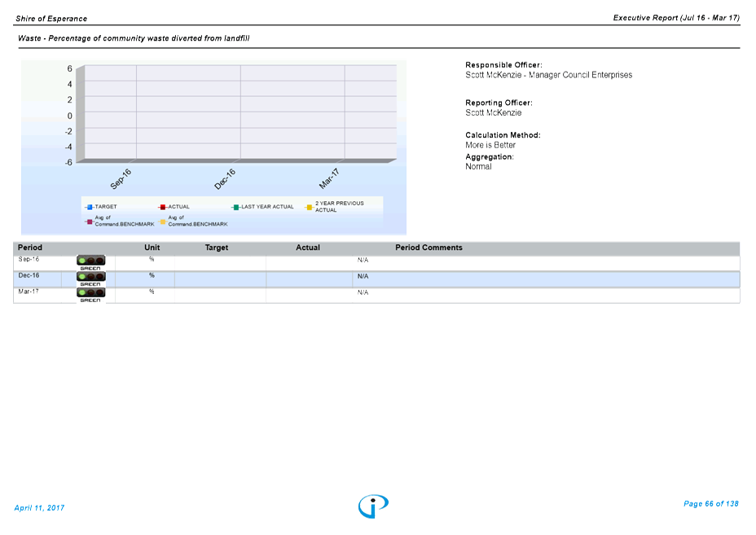Click the 'Reporting Officer:' label

tap(499, 103)
